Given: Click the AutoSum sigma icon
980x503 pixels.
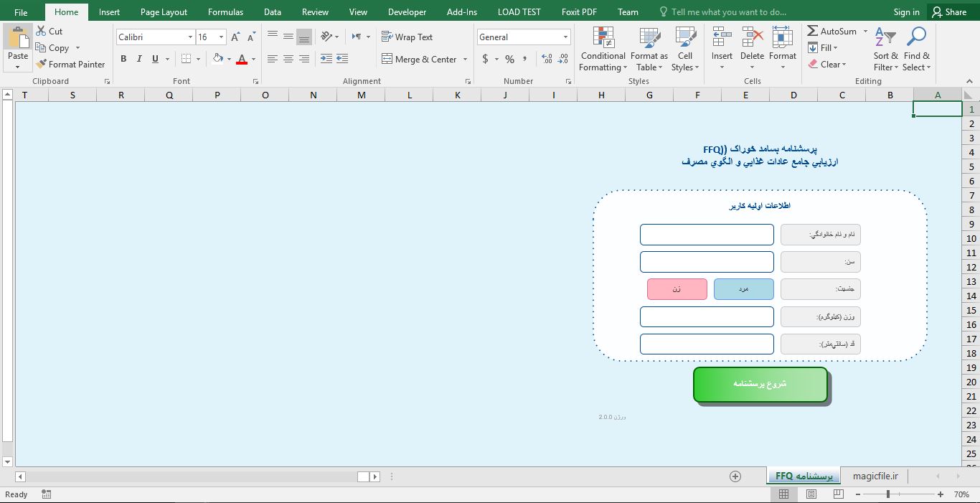Looking at the screenshot, I should (813, 32).
